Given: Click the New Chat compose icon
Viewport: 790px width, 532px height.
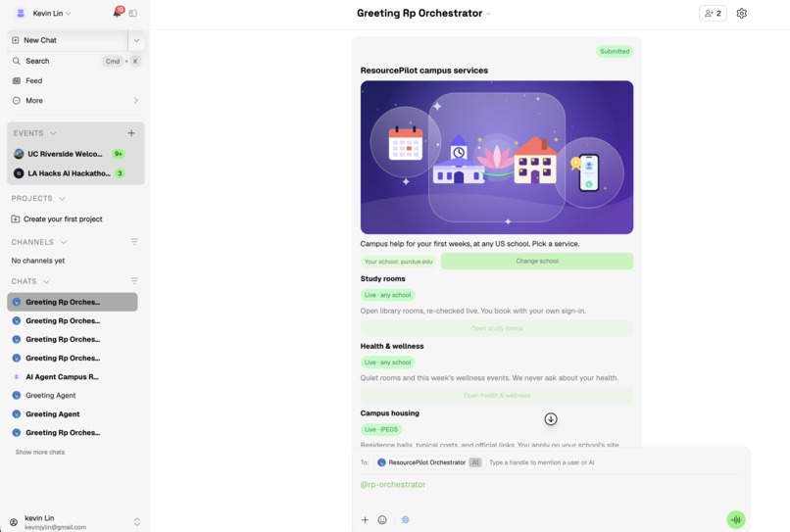Looking at the screenshot, I should coord(15,40).
